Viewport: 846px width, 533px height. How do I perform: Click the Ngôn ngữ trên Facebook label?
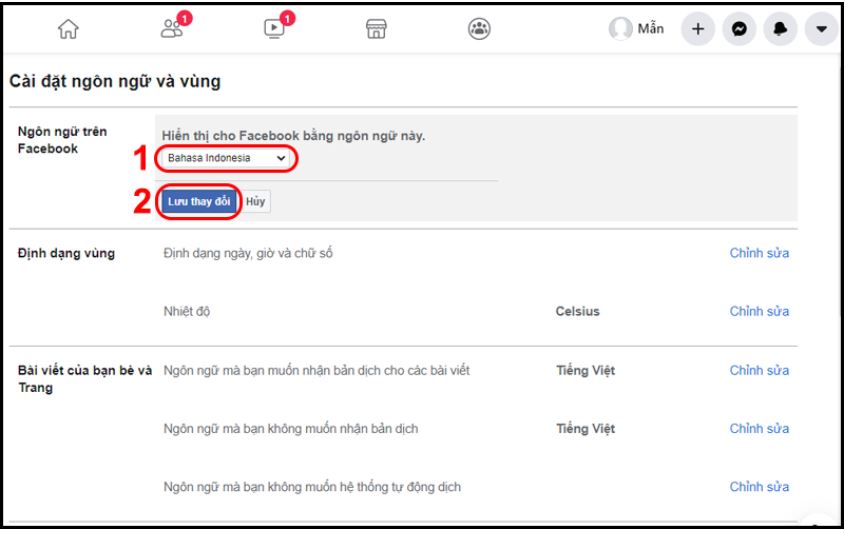click(62, 140)
